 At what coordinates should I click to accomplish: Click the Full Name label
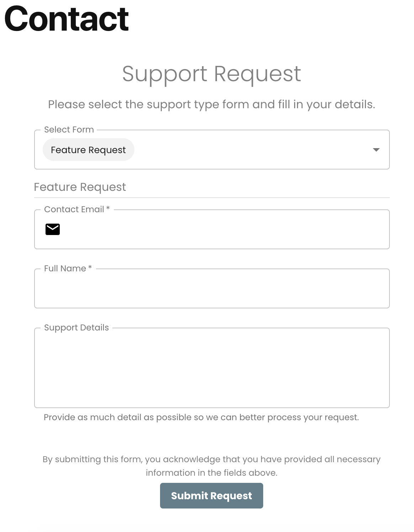(x=65, y=268)
